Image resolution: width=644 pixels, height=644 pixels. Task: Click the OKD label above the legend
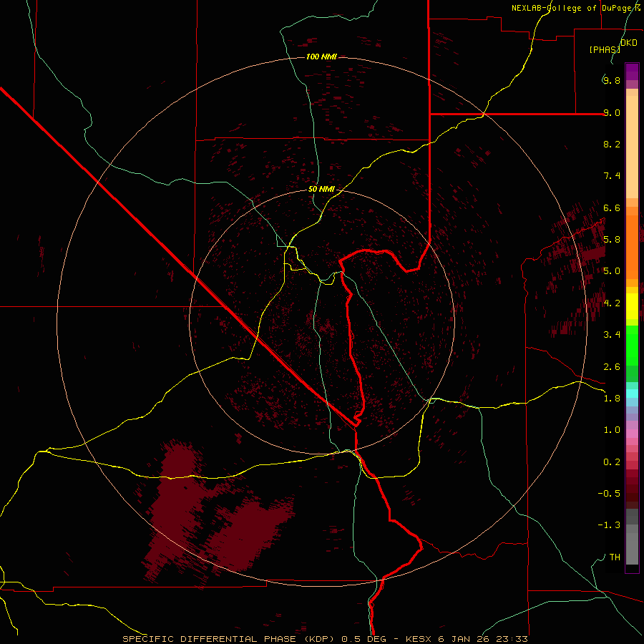629,43
